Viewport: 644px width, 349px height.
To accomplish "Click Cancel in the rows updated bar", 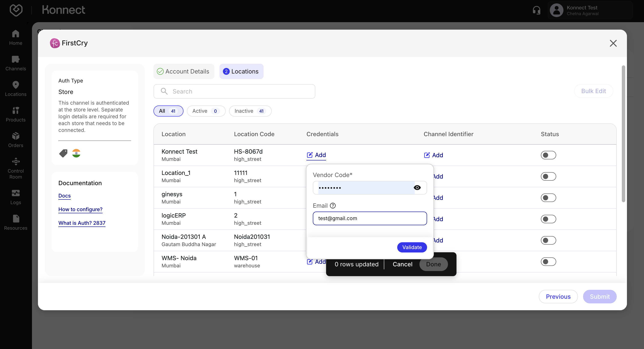I will pos(402,264).
